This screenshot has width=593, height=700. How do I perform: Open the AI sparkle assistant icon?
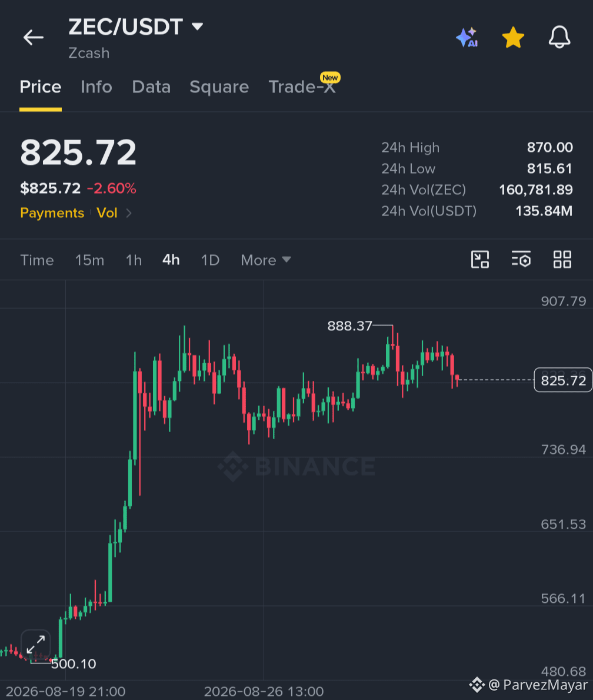[467, 38]
